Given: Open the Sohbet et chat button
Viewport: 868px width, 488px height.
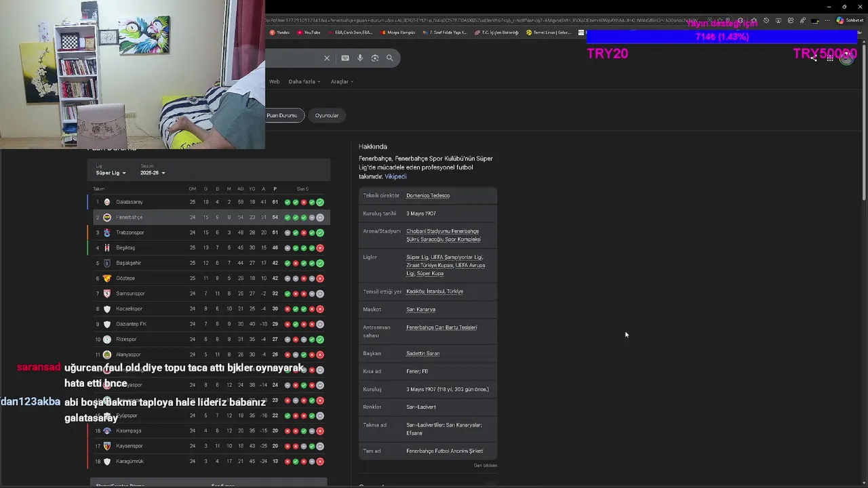Looking at the screenshot, I should [x=850, y=20].
